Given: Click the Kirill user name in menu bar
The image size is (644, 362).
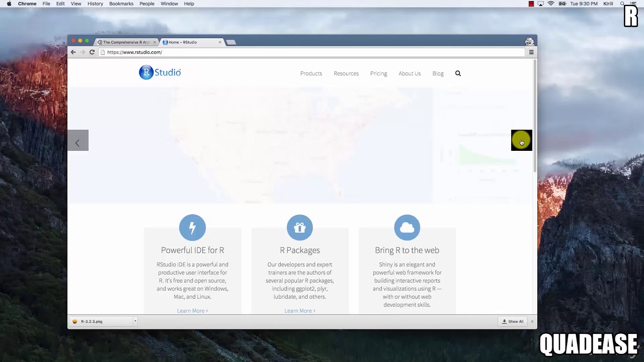Looking at the screenshot, I should 608,4.
